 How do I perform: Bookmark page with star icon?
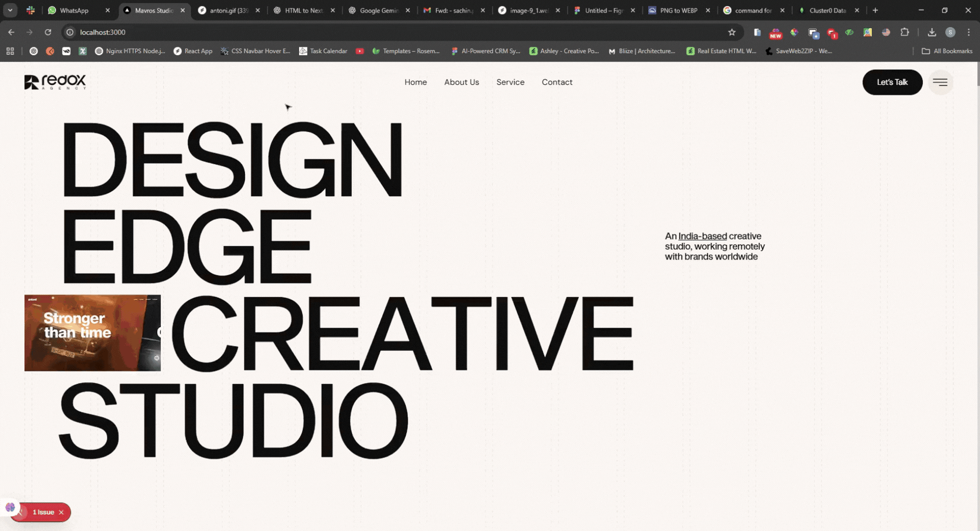coord(731,32)
